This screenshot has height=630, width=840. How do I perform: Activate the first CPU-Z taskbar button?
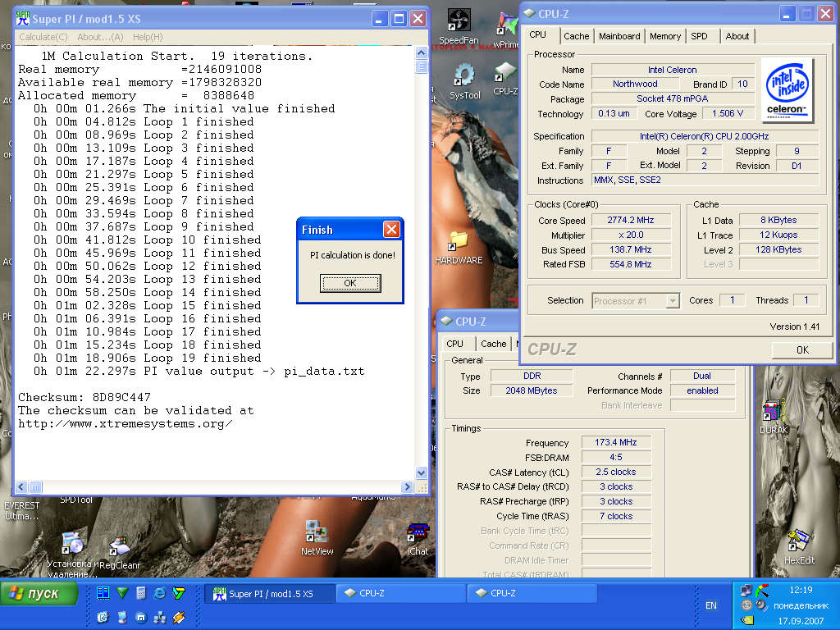(x=400, y=594)
